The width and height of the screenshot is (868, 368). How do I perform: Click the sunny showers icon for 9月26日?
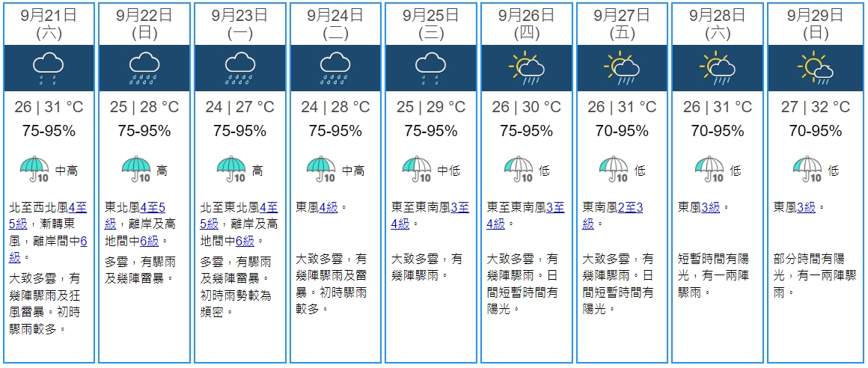pos(526,68)
